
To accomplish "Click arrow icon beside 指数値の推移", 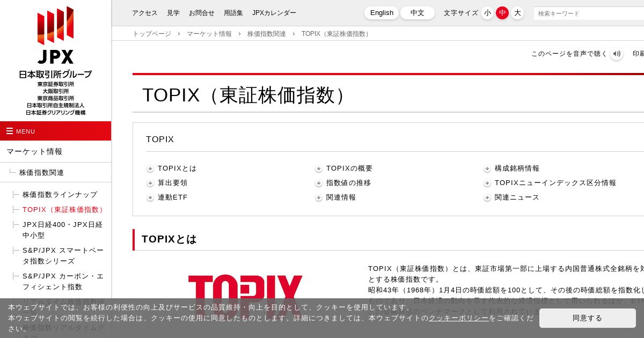I will pyautogui.click(x=319, y=183).
